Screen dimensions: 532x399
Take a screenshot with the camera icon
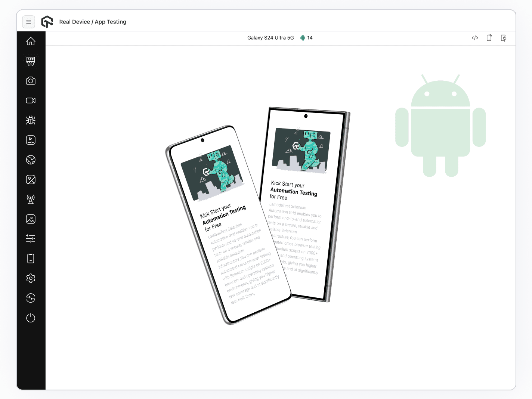tap(31, 81)
